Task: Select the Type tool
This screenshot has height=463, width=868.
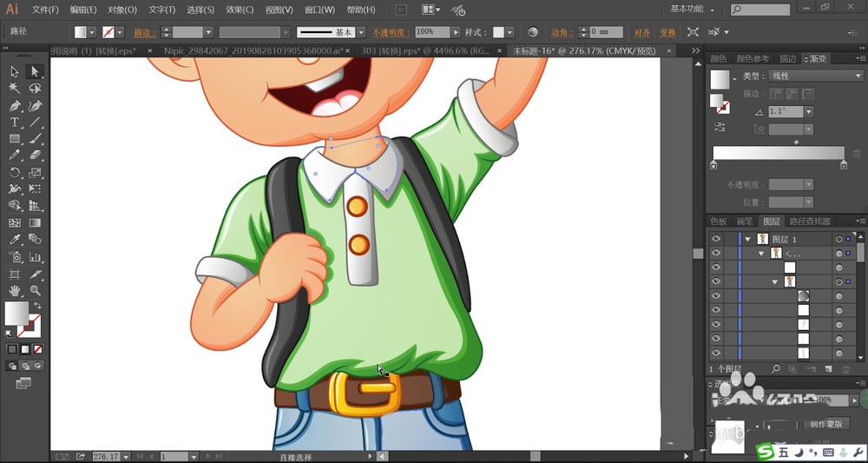Action: [x=15, y=122]
